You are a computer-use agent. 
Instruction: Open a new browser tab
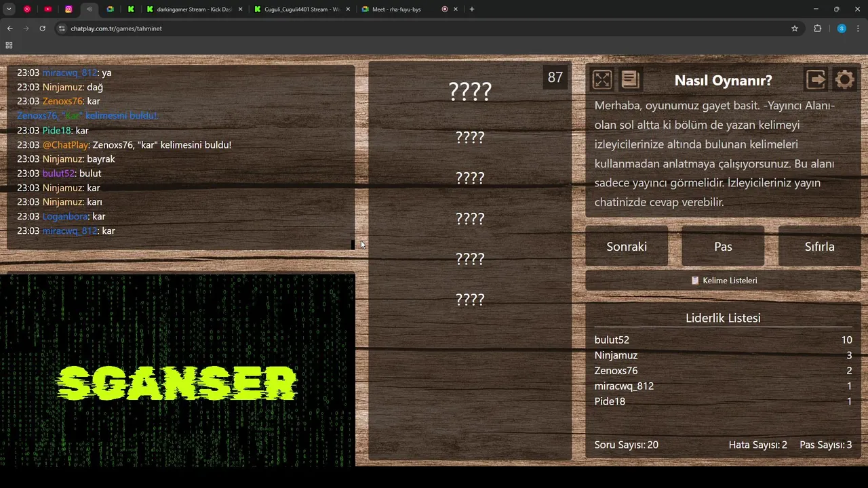click(x=472, y=9)
